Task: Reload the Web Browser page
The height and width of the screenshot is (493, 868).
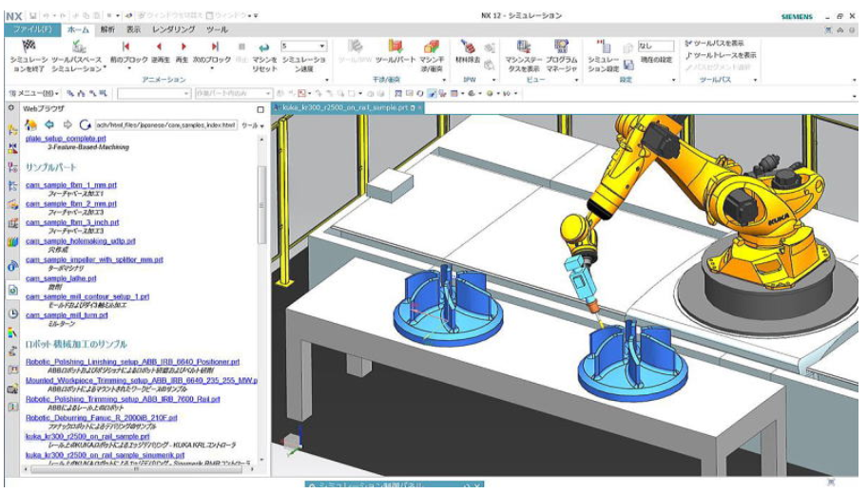Action: pos(85,125)
